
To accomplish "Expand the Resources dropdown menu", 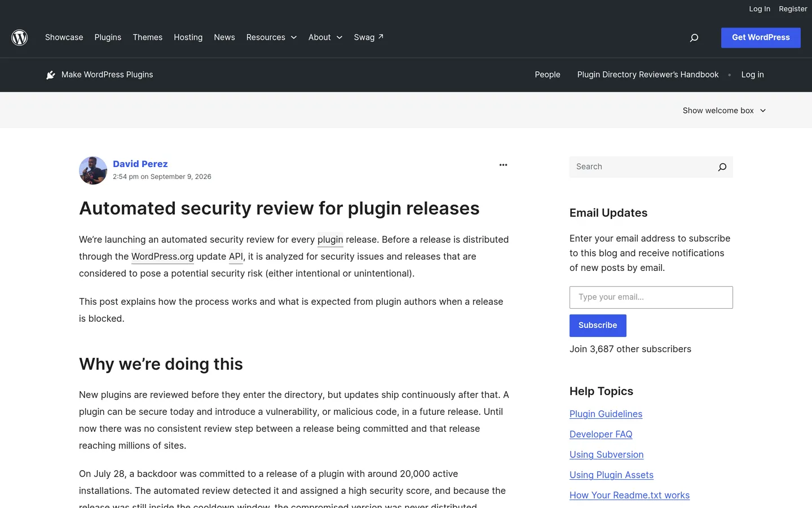I will tap(271, 37).
